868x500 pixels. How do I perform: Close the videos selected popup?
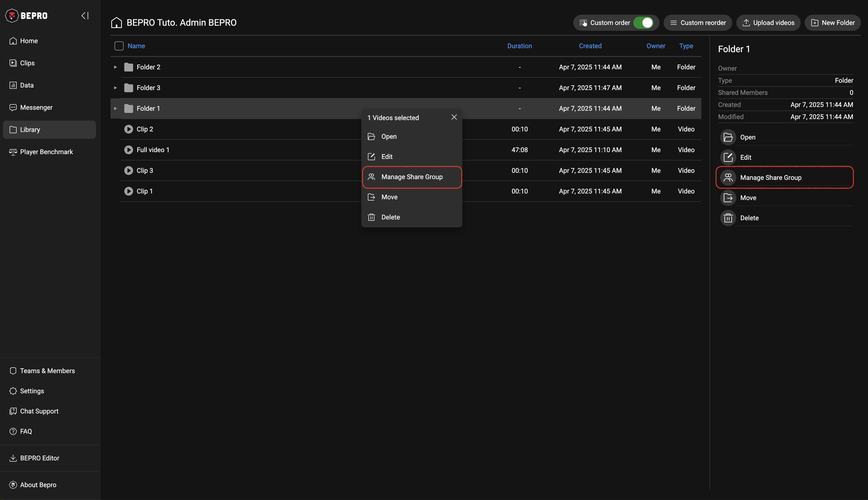coord(454,118)
